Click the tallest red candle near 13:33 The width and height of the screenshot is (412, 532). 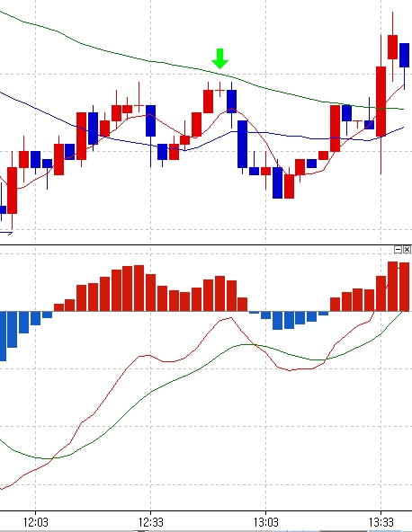[381, 102]
